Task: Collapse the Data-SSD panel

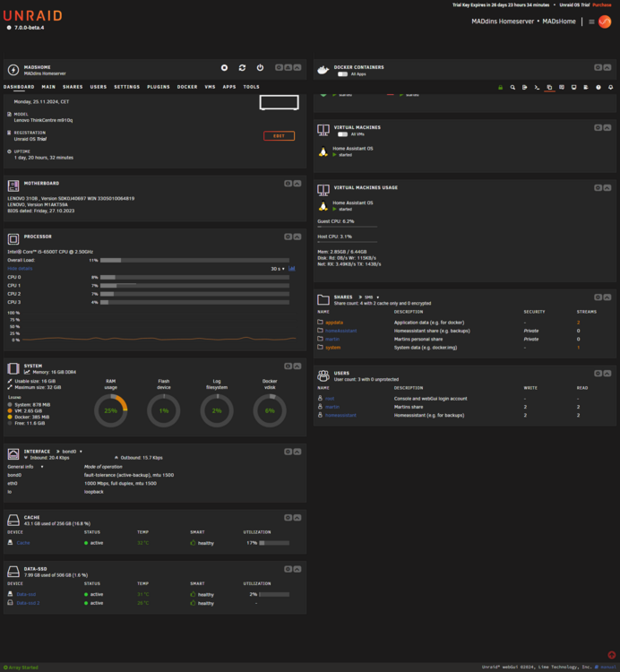Action: (297, 569)
